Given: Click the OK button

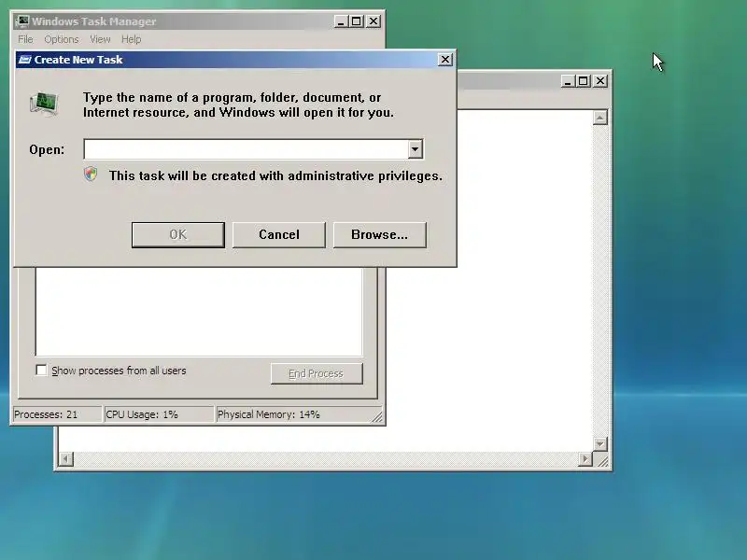Looking at the screenshot, I should (178, 235).
